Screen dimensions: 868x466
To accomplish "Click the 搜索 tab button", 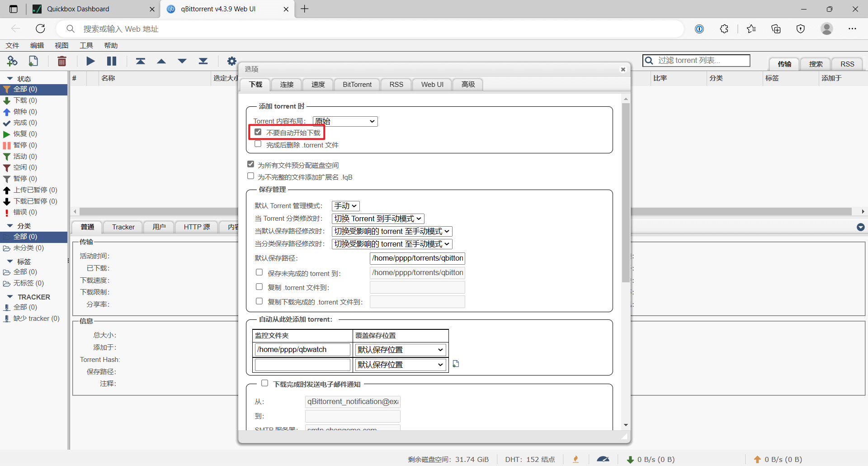I will [x=816, y=64].
